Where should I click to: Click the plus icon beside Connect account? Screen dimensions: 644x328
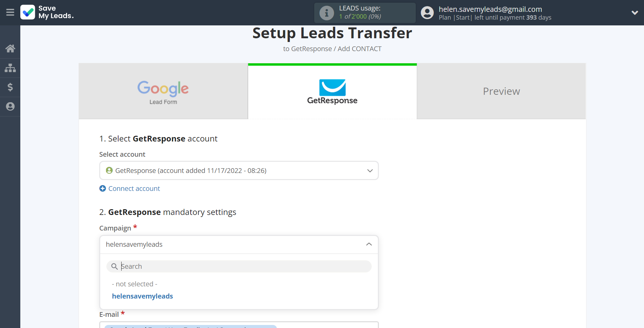pyautogui.click(x=103, y=189)
